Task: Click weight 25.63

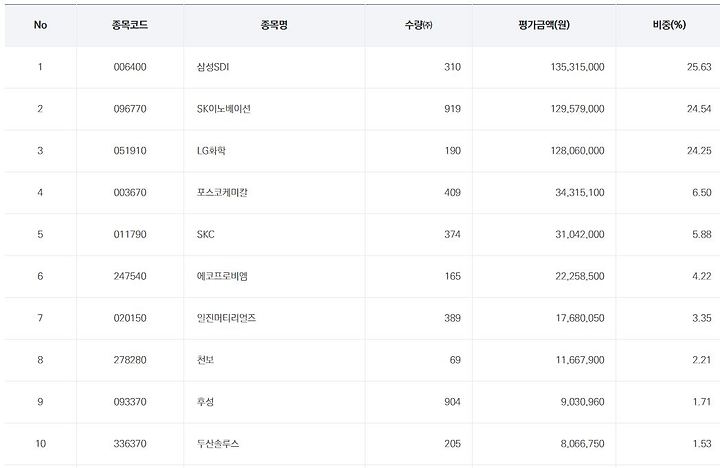Action: coord(699,67)
